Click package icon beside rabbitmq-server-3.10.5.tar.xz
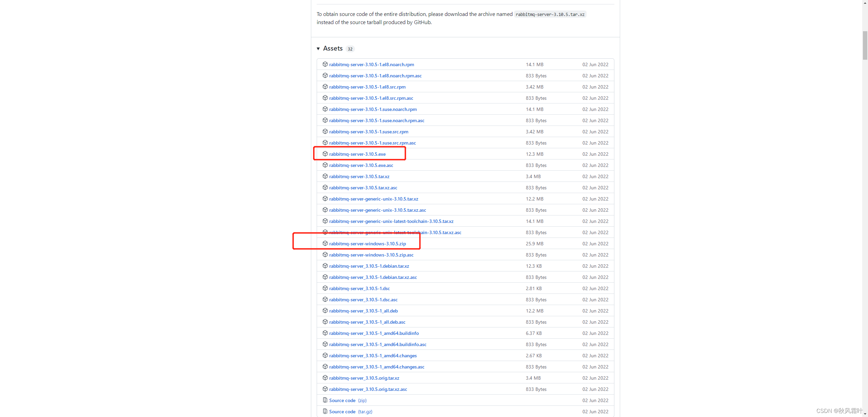This screenshot has width=868, height=417. coord(325,176)
